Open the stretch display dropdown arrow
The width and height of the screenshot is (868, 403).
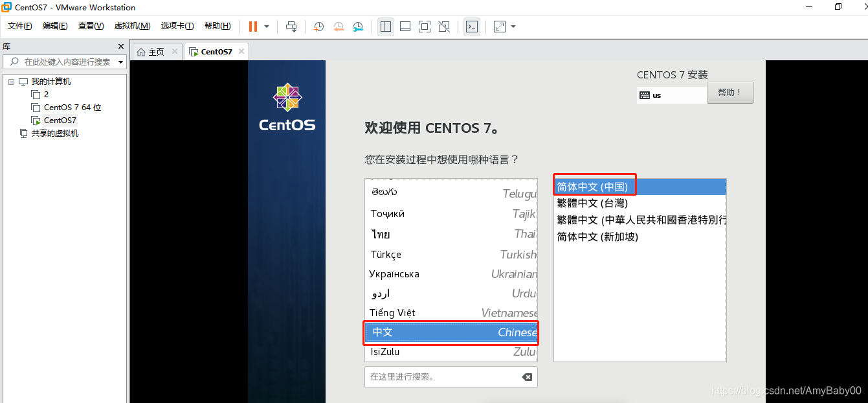(x=513, y=27)
